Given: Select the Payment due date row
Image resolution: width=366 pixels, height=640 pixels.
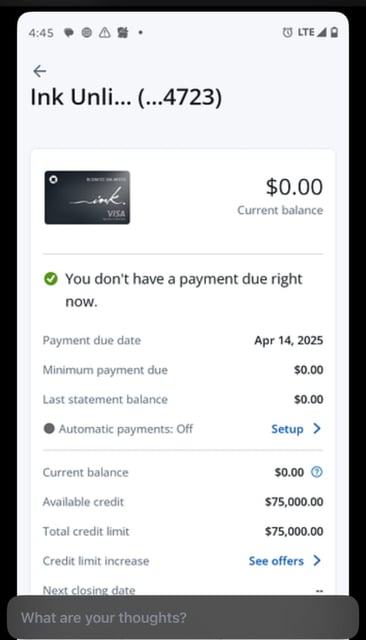Looking at the screenshot, I should pos(183,340).
